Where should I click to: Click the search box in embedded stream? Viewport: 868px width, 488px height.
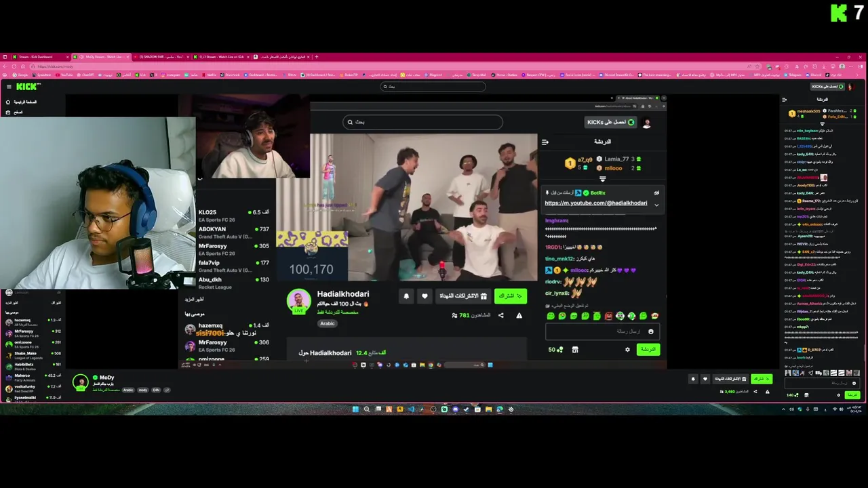422,122
